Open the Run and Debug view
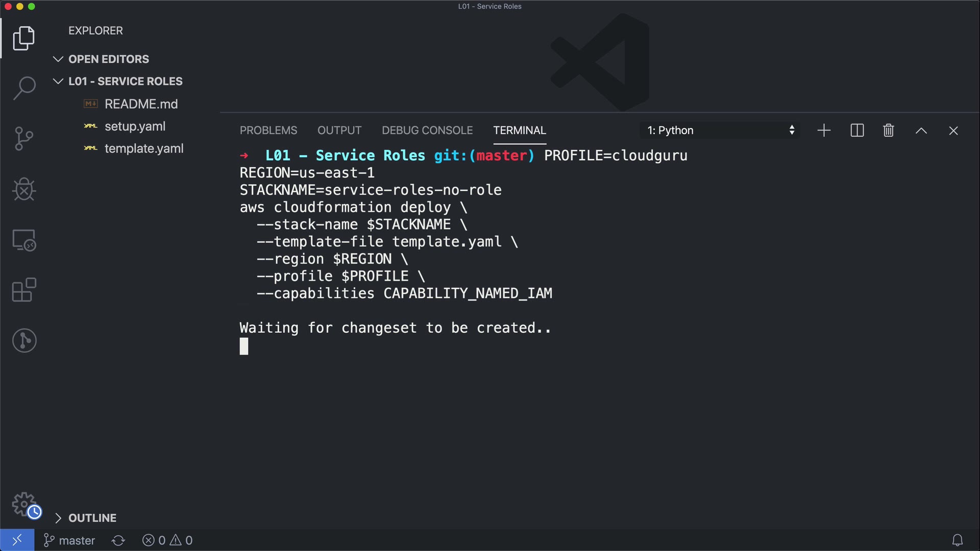 [x=24, y=189]
